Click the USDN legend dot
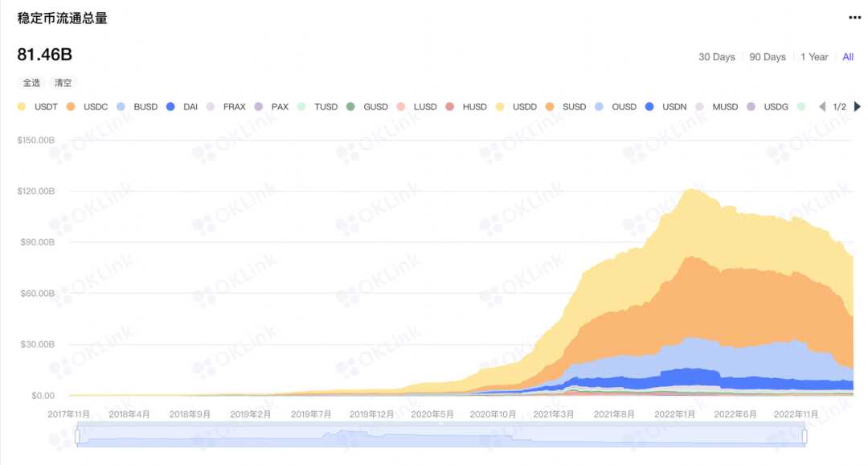Image resolution: width=868 pixels, height=465 pixels. pos(650,106)
